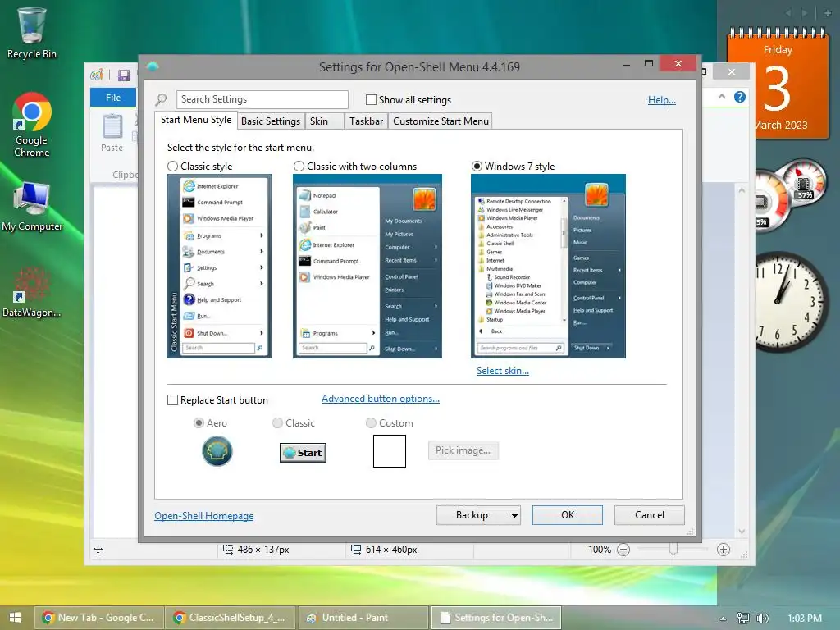Enable the Show all settings checkbox
The width and height of the screenshot is (840, 630).
tap(371, 99)
